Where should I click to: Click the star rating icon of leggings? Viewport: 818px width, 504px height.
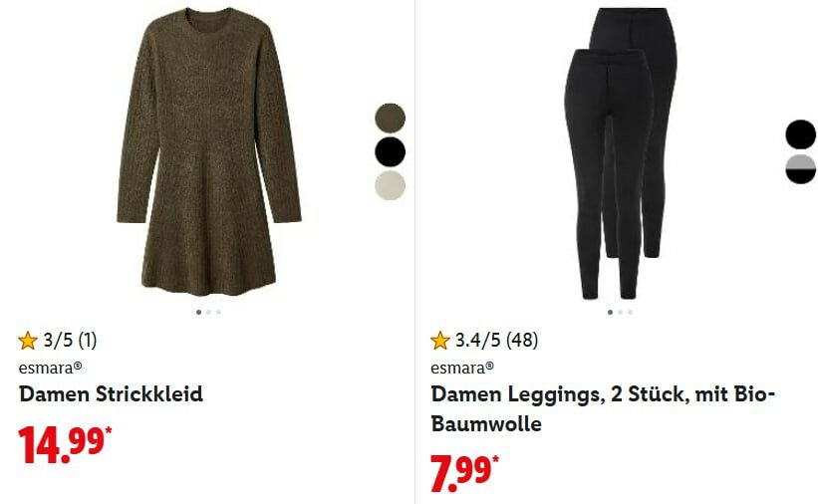tap(439, 341)
